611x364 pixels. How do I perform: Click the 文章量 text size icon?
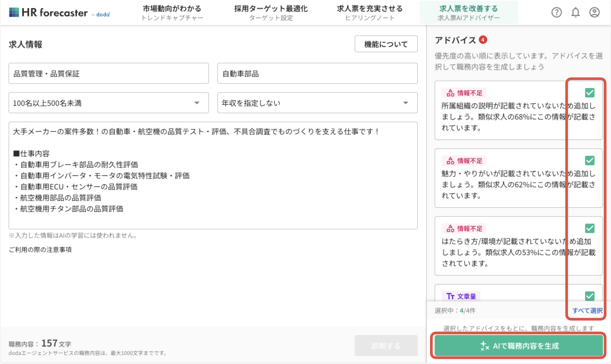pos(450,296)
